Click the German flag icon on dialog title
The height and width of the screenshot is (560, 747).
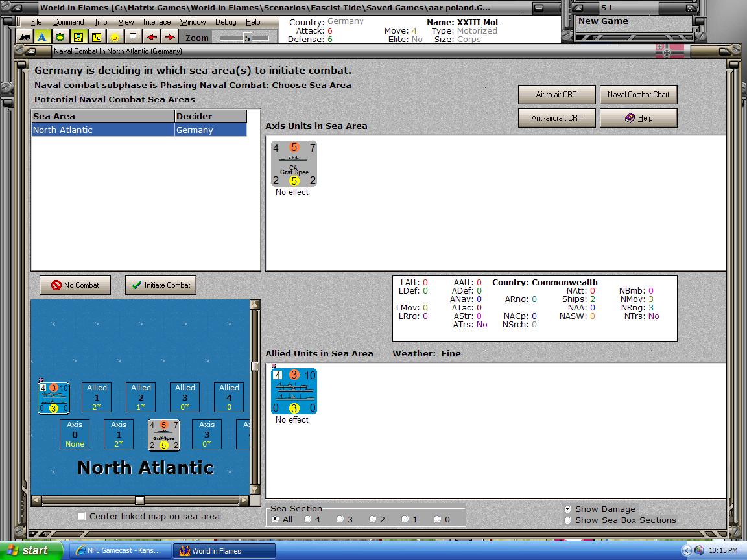click(x=669, y=51)
